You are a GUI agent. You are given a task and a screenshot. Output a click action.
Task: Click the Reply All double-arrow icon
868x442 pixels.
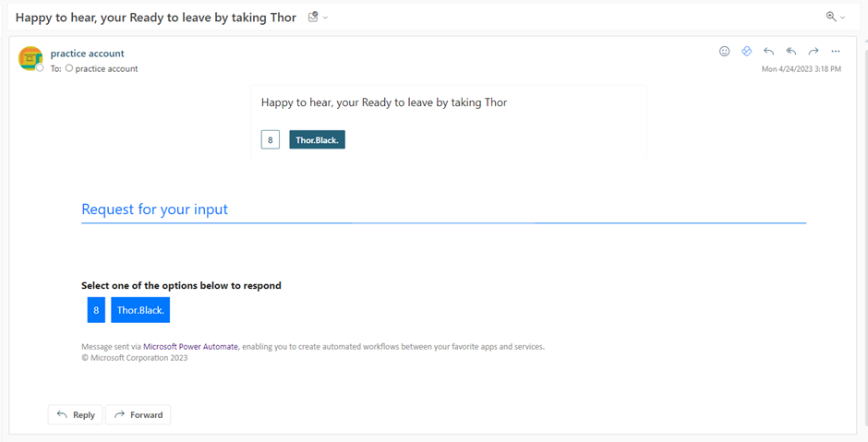click(791, 52)
